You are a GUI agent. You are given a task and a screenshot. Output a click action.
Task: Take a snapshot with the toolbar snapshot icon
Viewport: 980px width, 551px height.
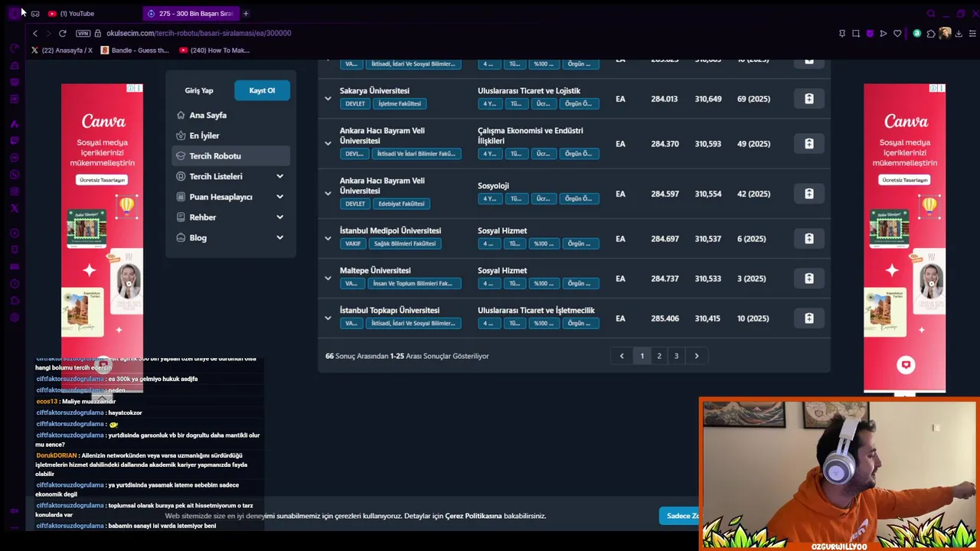[x=856, y=33]
